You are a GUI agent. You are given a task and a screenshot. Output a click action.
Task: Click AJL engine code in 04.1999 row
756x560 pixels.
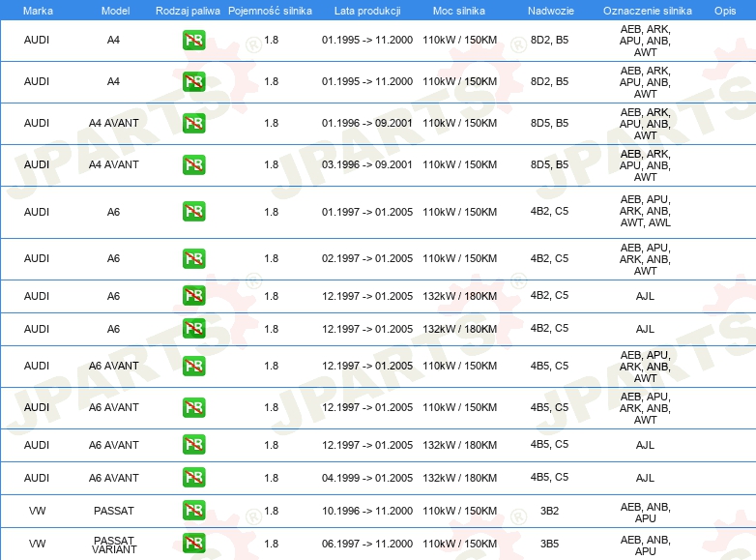tap(645, 478)
